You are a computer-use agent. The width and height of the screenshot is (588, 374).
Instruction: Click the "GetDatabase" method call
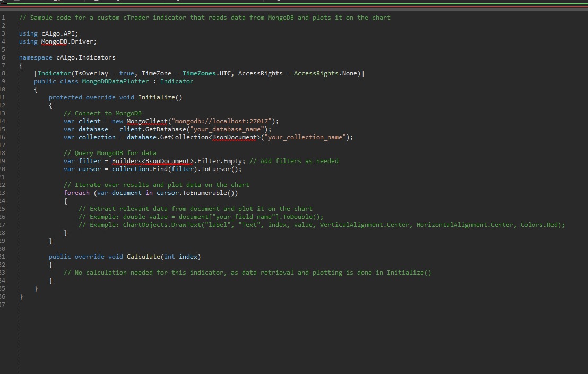[x=166, y=129]
